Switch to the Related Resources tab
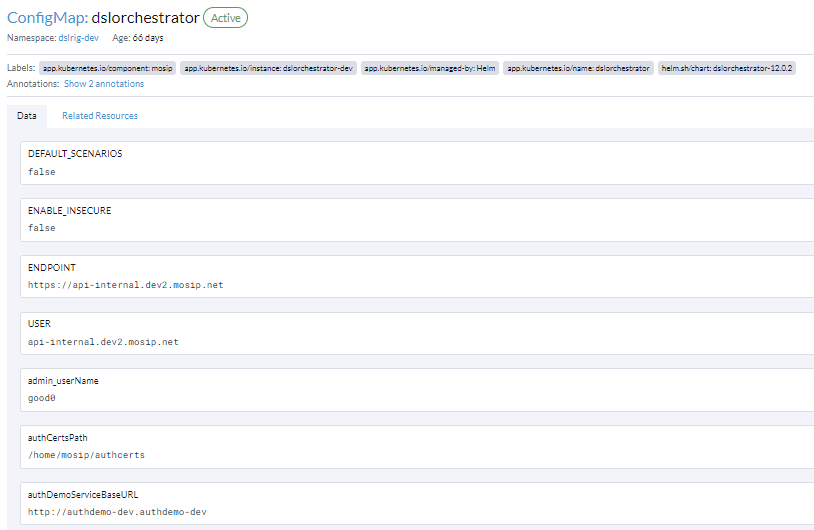This screenshot has width=814, height=530. [100, 116]
